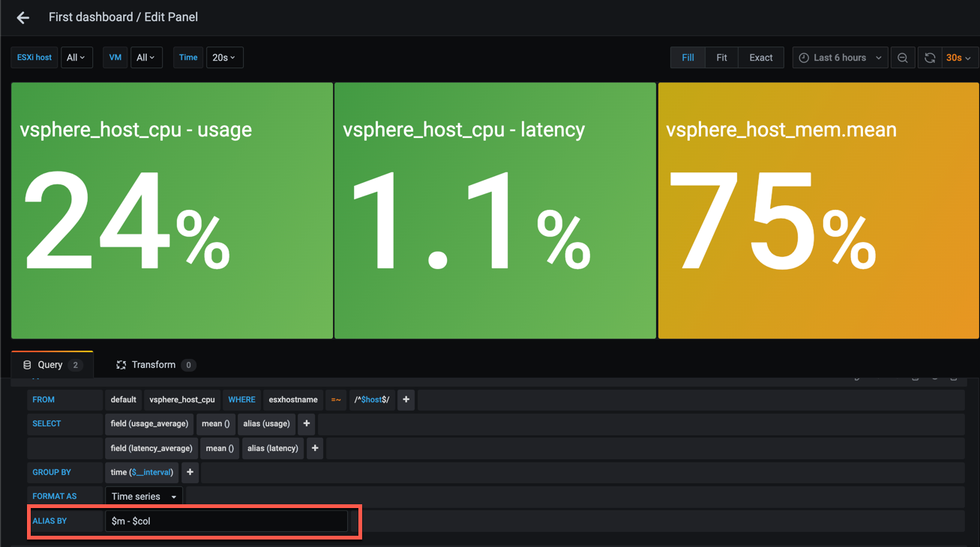Add a select function after alias (latency)

(x=315, y=449)
